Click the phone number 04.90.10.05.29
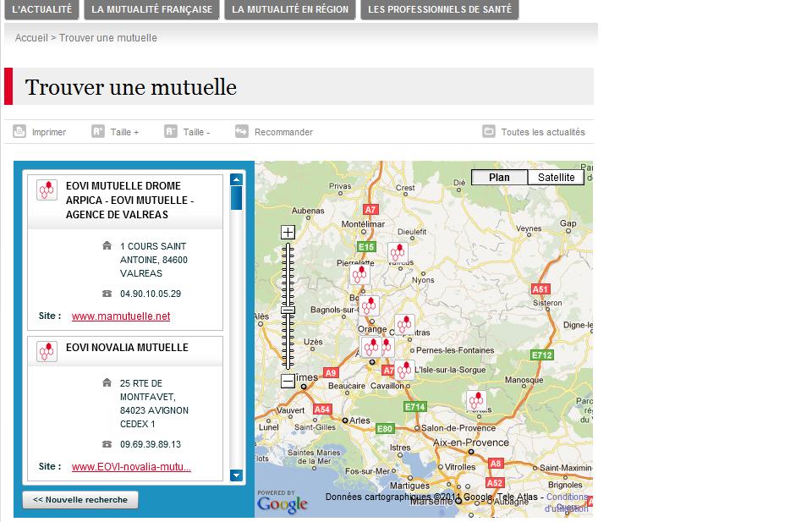 click(151, 294)
